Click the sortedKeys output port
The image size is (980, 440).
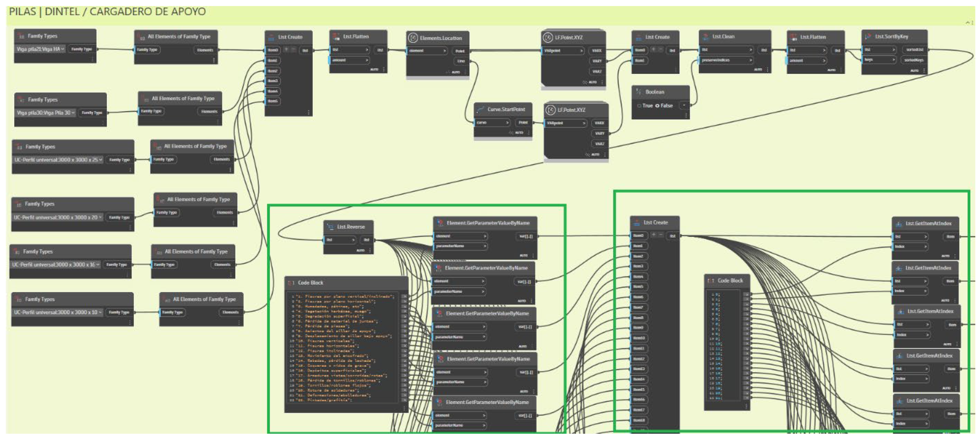pyautogui.click(x=914, y=60)
